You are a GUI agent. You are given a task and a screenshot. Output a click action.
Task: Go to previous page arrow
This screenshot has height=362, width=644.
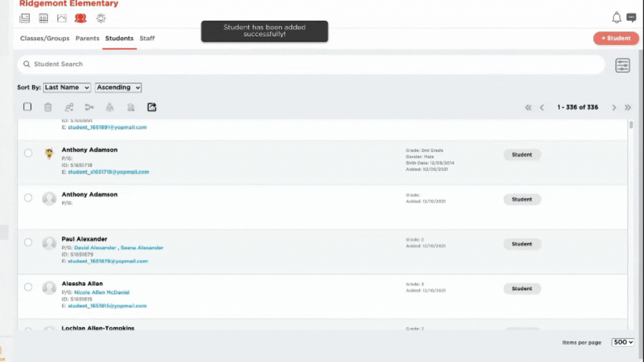(542, 107)
